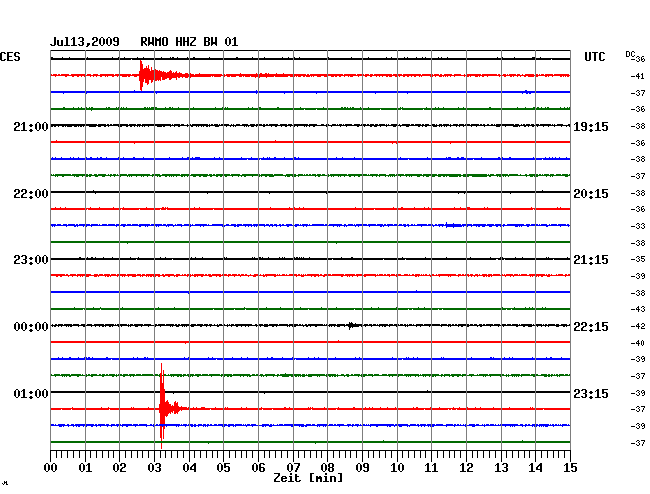Click the DC offset value -42

tap(638, 326)
